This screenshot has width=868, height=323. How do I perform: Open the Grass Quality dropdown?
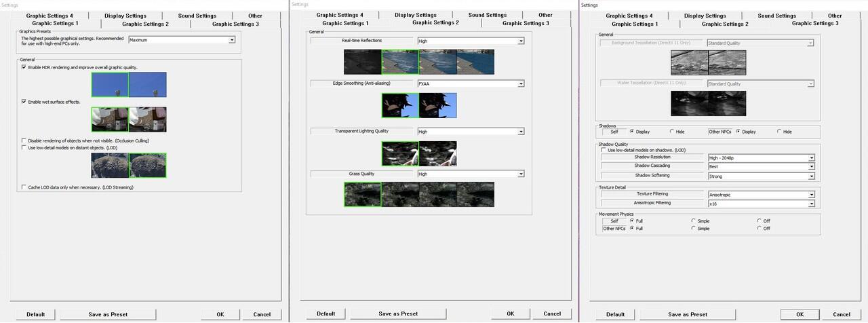pyautogui.click(x=471, y=174)
